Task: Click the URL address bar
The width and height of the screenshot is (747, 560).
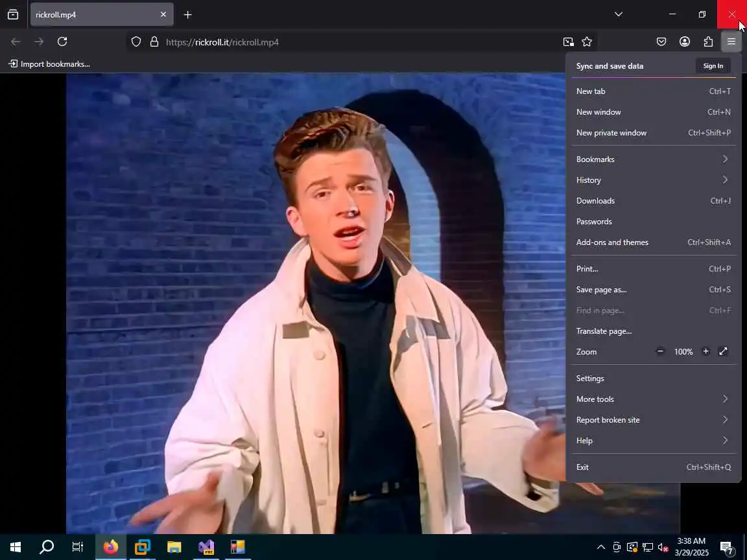Action: [362, 42]
